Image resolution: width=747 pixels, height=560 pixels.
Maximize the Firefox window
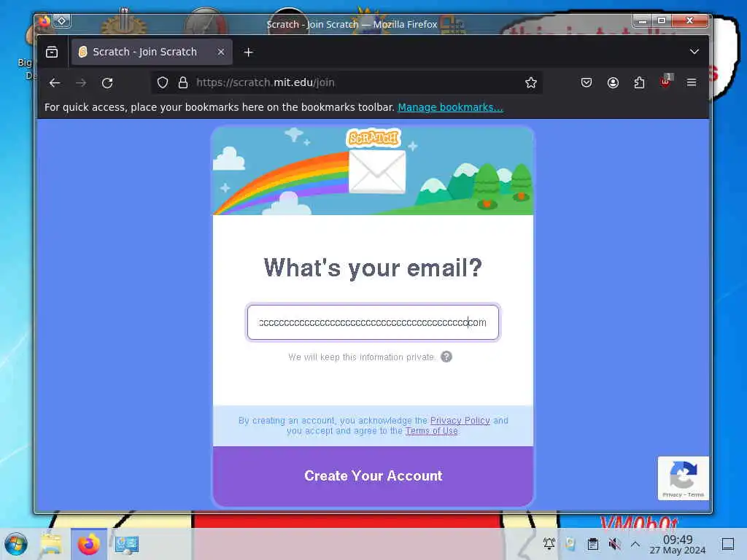tap(661, 20)
